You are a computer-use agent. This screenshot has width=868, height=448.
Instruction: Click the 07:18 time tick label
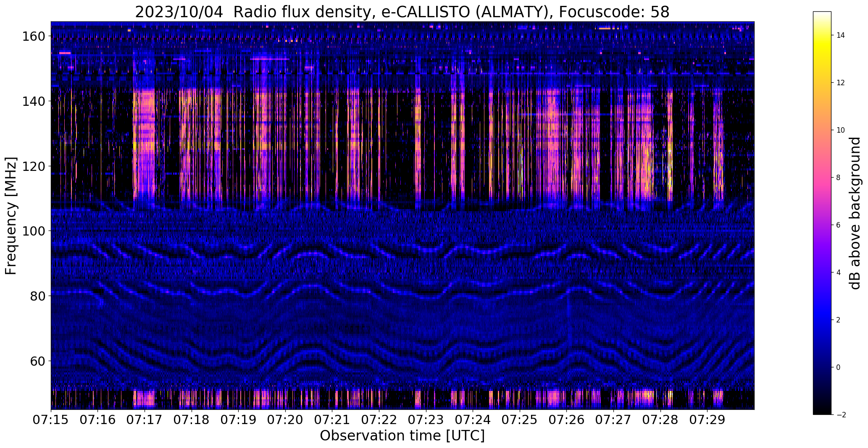pyautogui.click(x=192, y=420)
